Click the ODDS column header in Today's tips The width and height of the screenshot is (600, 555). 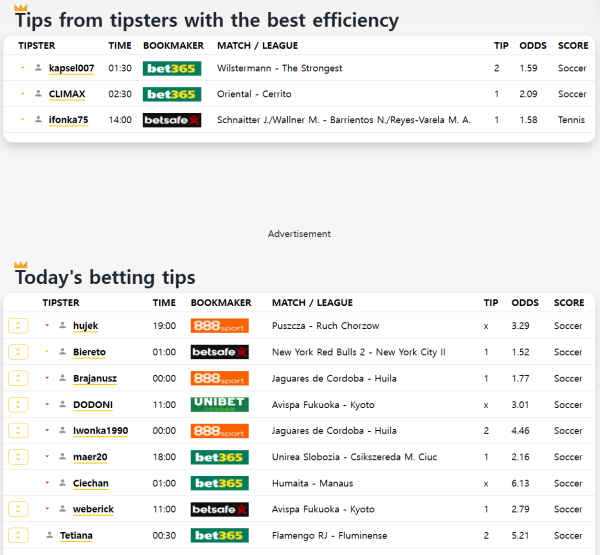coord(525,302)
